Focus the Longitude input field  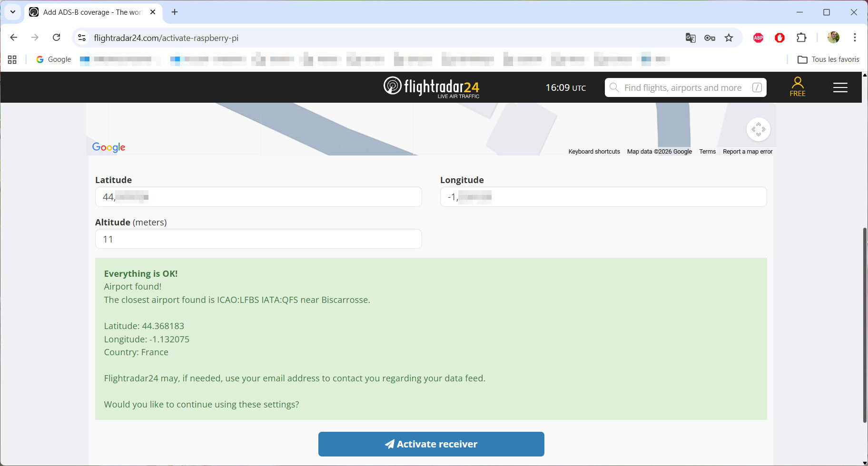point(603,197)
